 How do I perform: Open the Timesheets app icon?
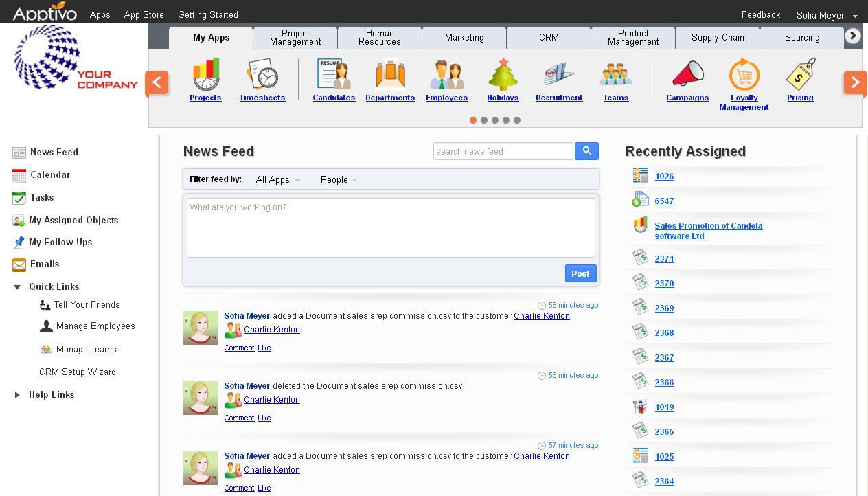[x=262, y=74]
